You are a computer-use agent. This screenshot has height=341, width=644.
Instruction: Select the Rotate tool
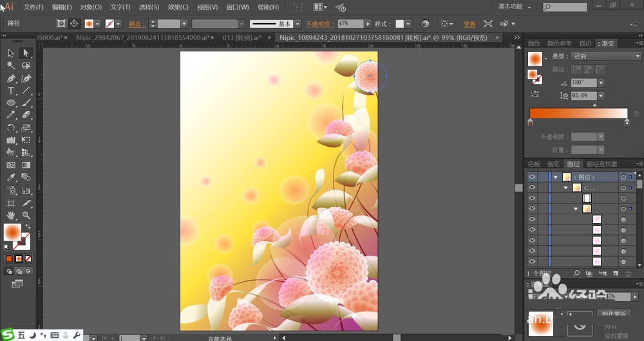pos(11,128)
